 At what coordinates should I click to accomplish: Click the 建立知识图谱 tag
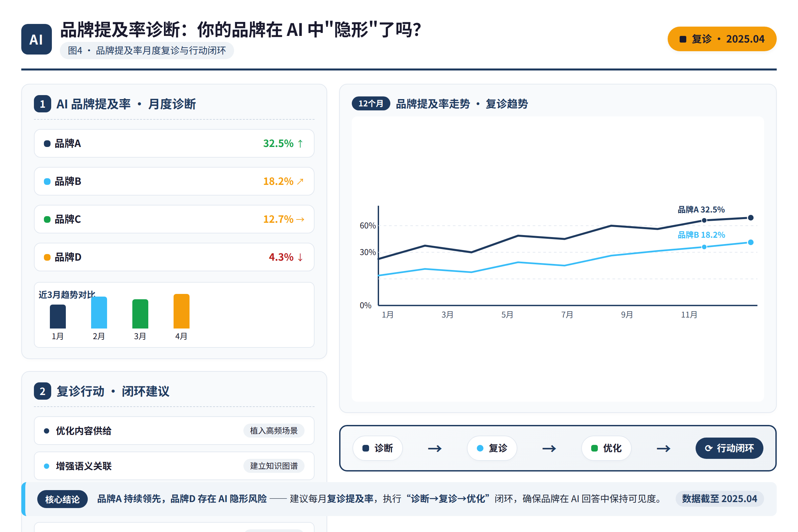274,466
